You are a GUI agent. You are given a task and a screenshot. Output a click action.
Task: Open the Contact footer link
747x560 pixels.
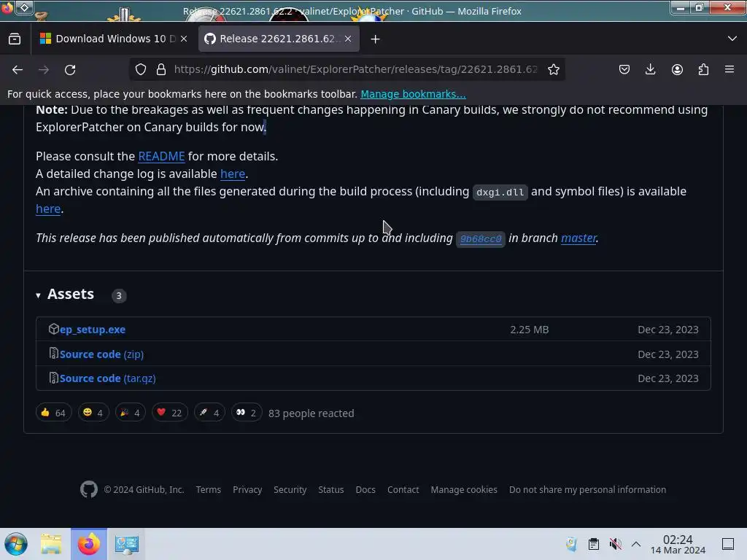click(403, 489)
